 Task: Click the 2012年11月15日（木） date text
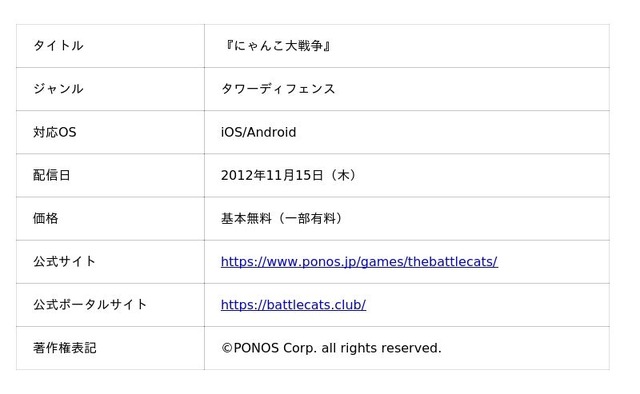(x=289, y=176)
